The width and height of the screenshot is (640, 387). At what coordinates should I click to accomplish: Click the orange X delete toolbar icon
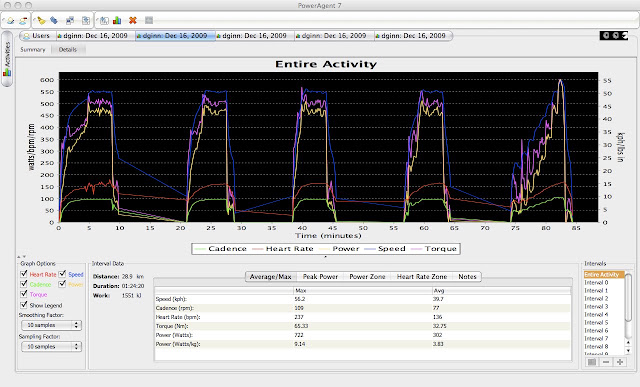click(133, 20)
